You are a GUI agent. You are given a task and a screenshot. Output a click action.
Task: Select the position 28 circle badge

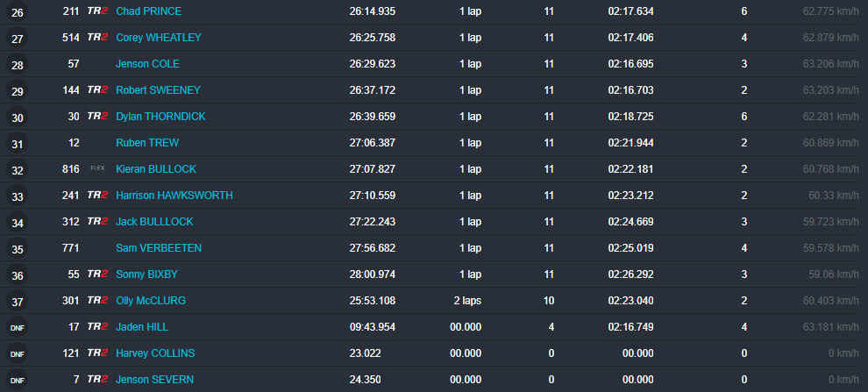18,65
